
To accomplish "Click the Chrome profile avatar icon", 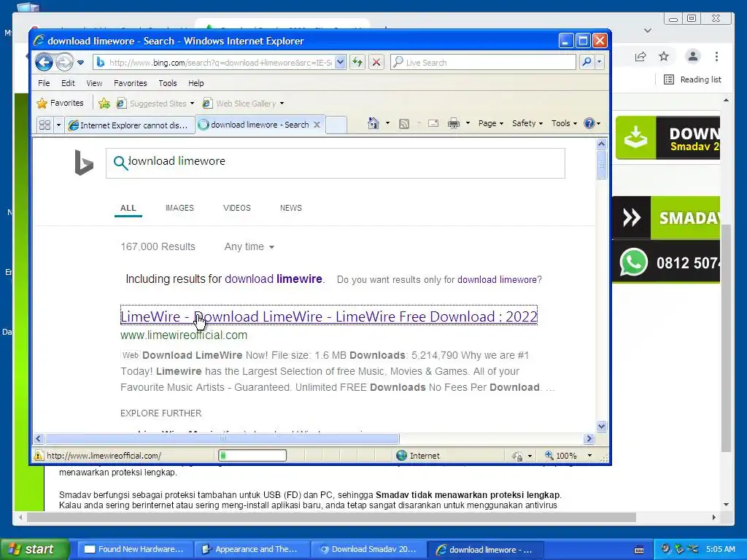I will pos(693,56).
